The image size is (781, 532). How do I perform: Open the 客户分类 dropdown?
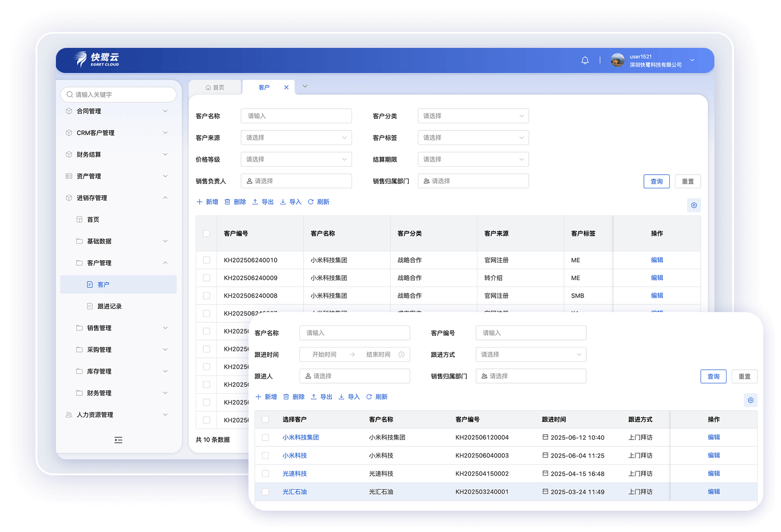coord(473,116)
